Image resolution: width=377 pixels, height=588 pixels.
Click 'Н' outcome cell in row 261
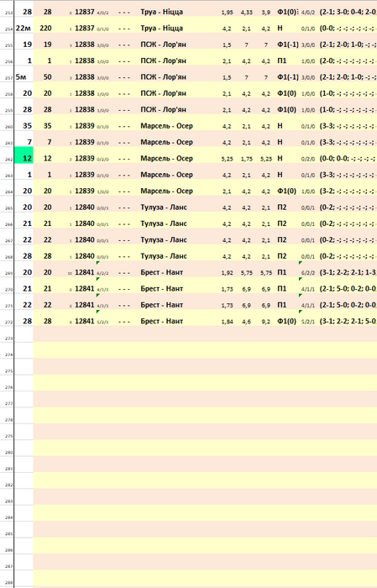(280, 142)
